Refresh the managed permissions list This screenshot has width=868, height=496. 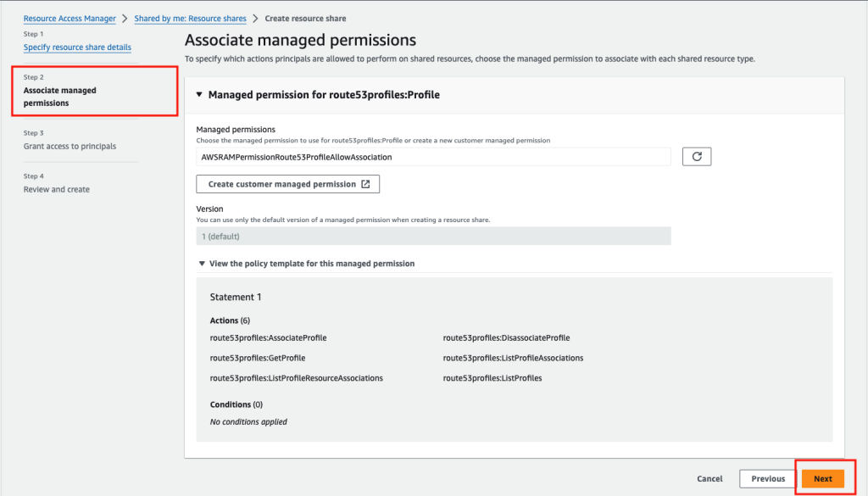[697, 156]
